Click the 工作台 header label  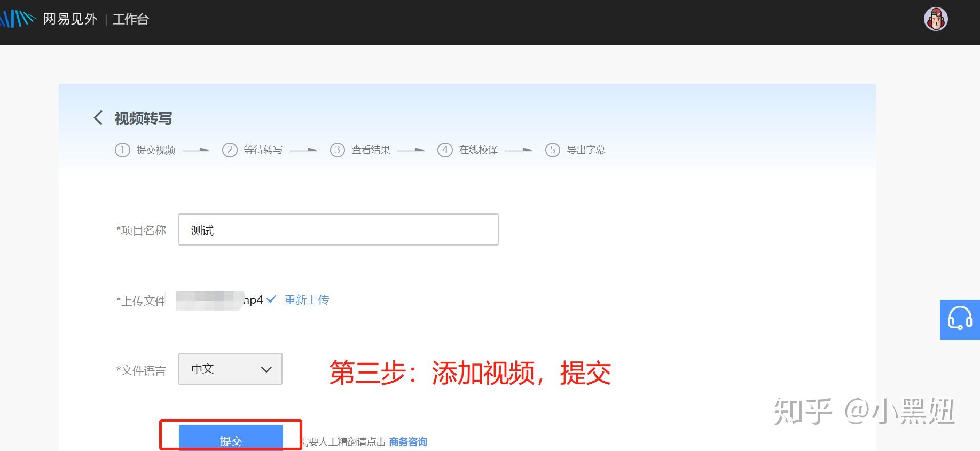pyautogui.click(x=131, y=20)
